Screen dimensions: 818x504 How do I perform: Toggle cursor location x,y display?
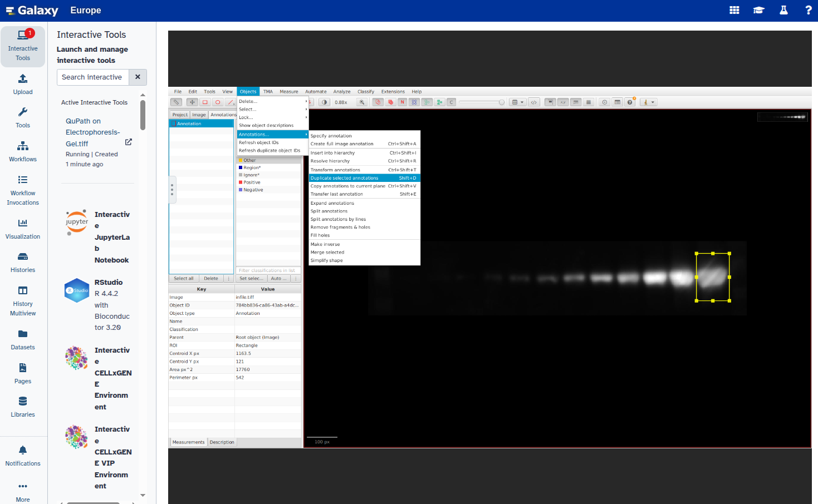pos(563,102)
